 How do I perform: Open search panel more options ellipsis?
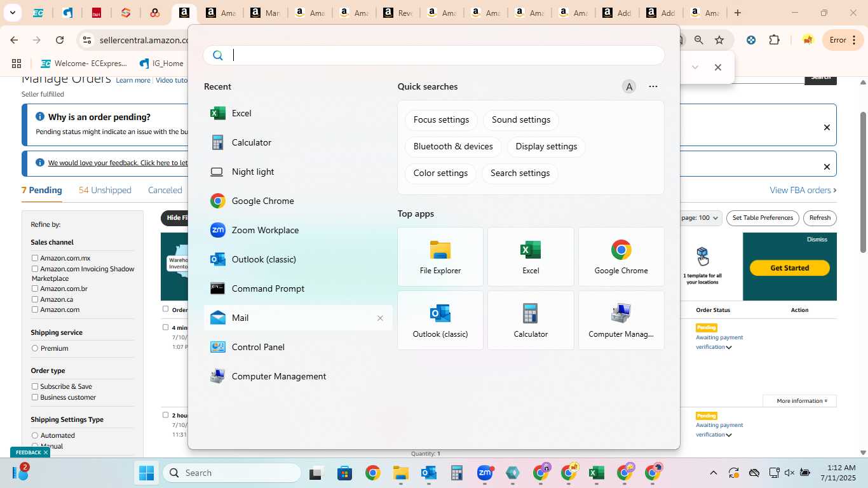click(x=653, y=86)
